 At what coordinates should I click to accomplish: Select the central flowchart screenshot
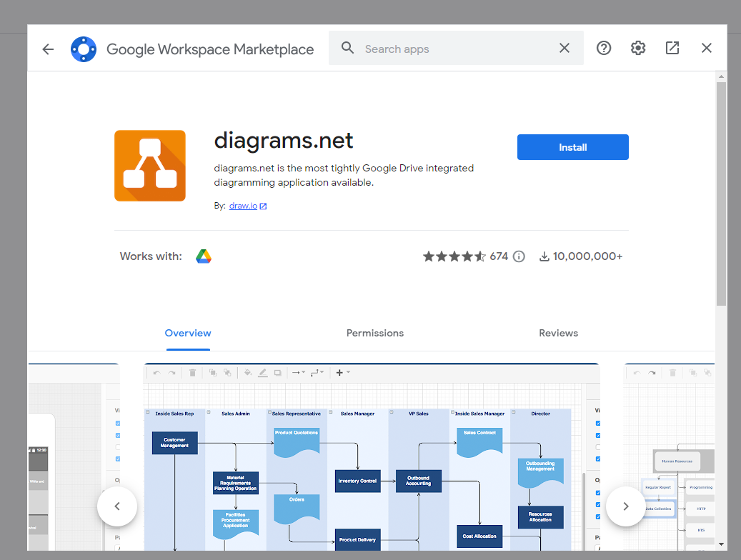point(372,456)
